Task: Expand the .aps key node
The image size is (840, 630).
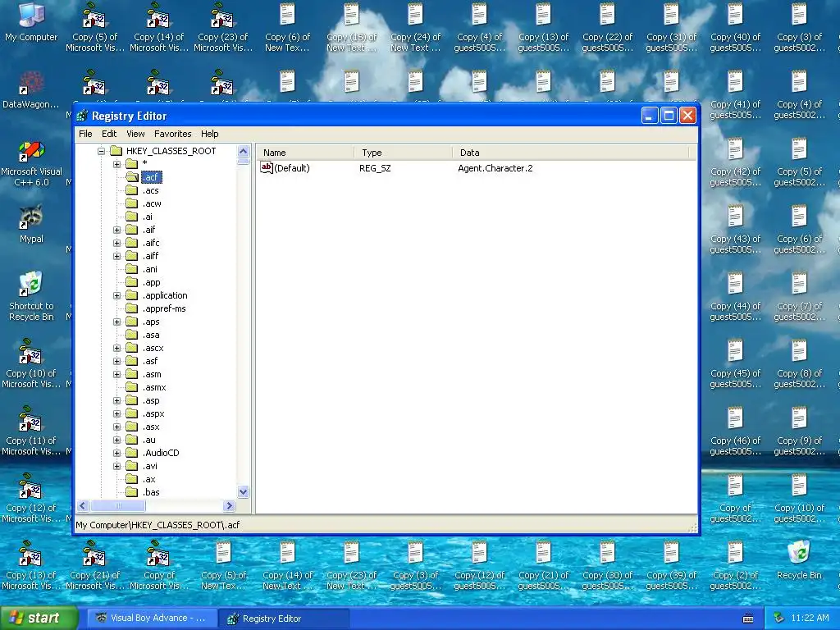Action: (x=116, y=322)
